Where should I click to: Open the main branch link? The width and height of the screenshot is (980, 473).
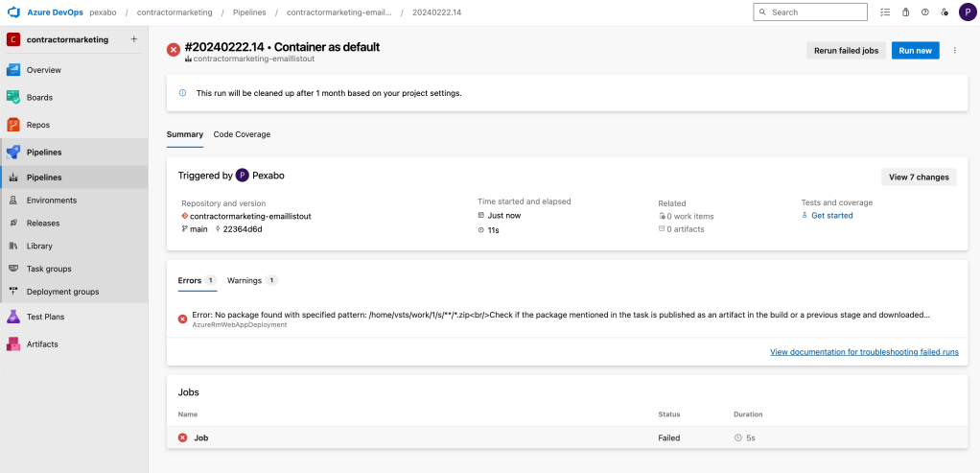coord(198,229)
